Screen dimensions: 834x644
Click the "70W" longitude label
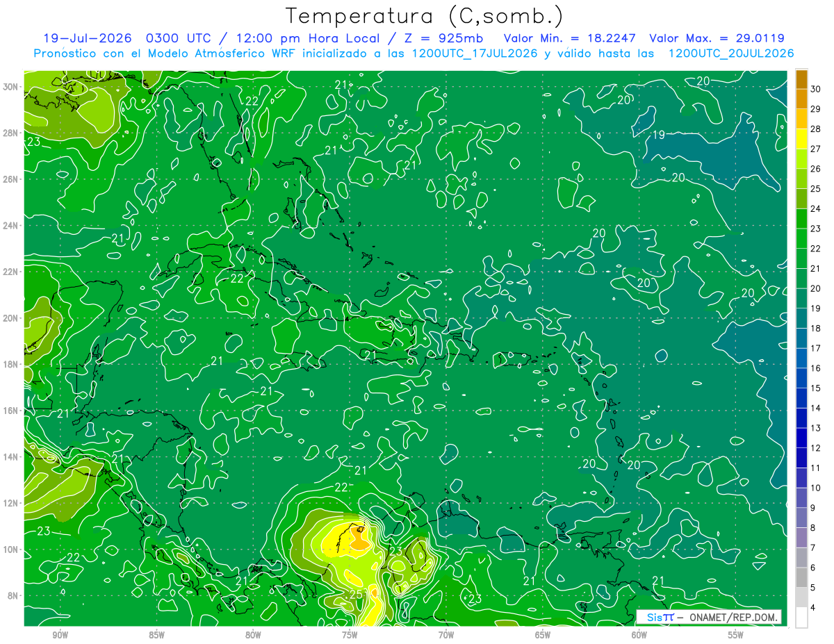coord(446,635)
